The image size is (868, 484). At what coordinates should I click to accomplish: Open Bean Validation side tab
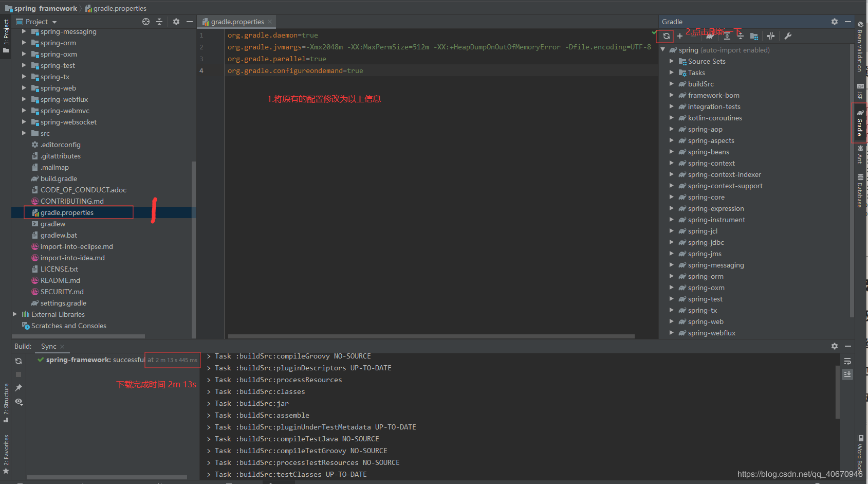coord(860,46)
